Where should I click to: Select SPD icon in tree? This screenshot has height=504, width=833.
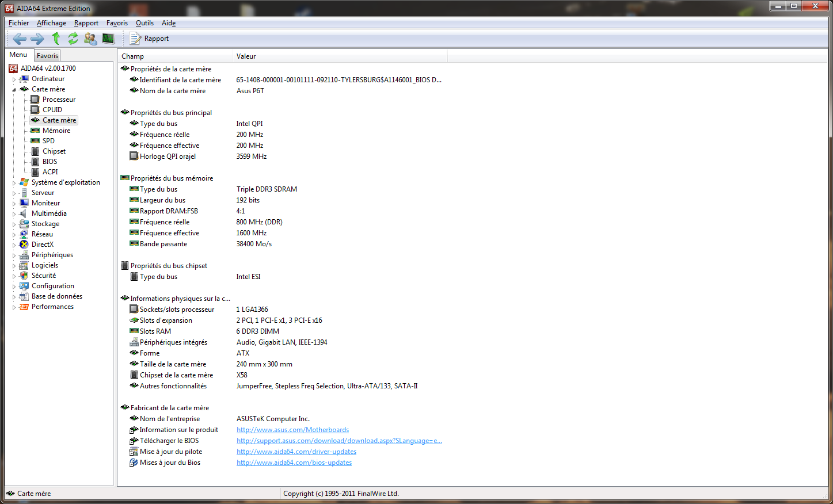pos(35,141)
